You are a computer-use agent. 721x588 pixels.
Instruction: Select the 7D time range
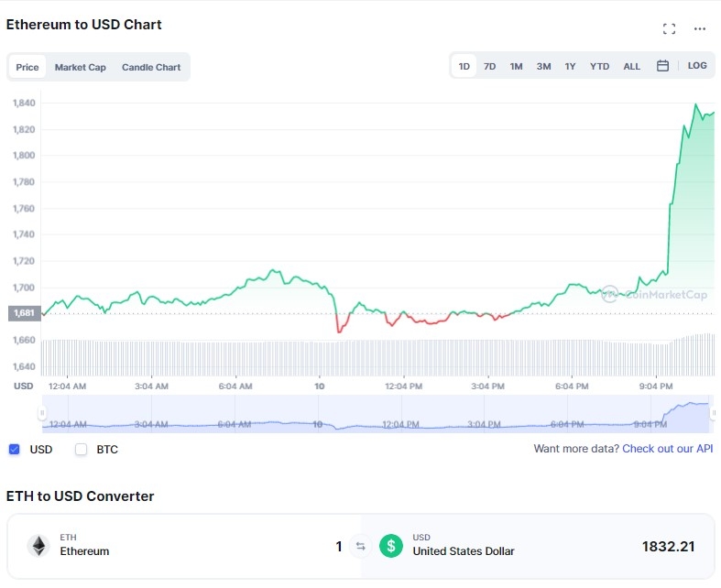tap(489, 66)
